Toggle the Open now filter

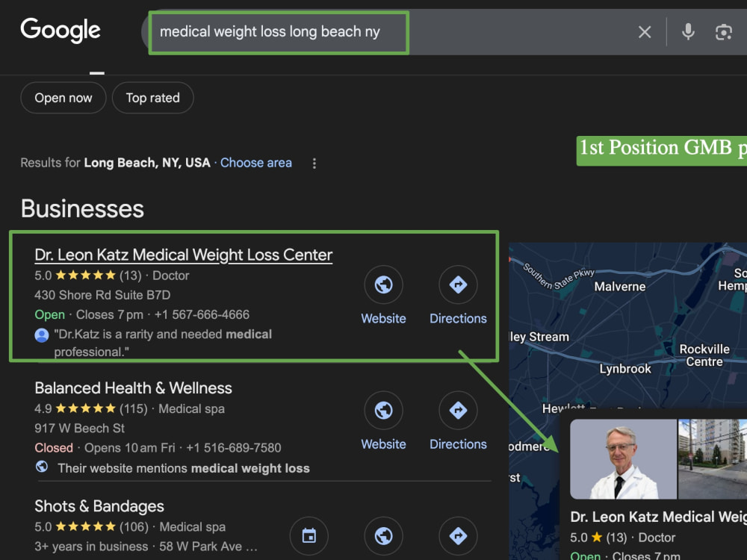63,98
